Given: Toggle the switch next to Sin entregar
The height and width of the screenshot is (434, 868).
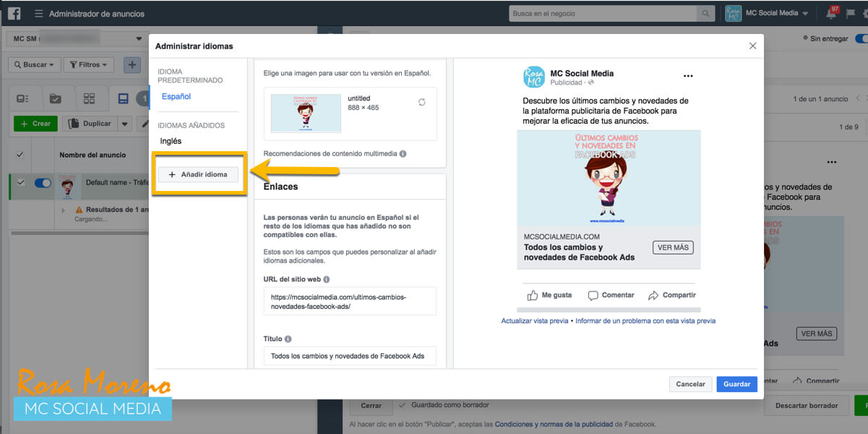Looking at the screenshot, I should click(x=861, y=38).
